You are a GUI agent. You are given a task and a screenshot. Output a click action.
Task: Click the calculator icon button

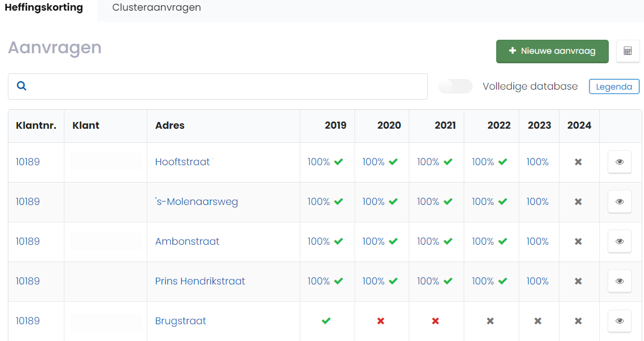point(628,51)
